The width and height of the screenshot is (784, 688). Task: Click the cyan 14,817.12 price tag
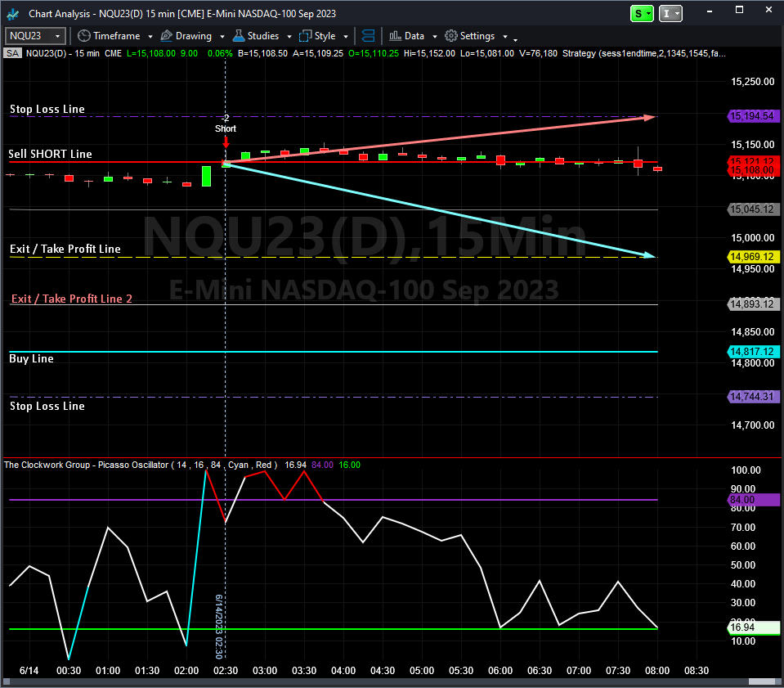pos(752,352)
